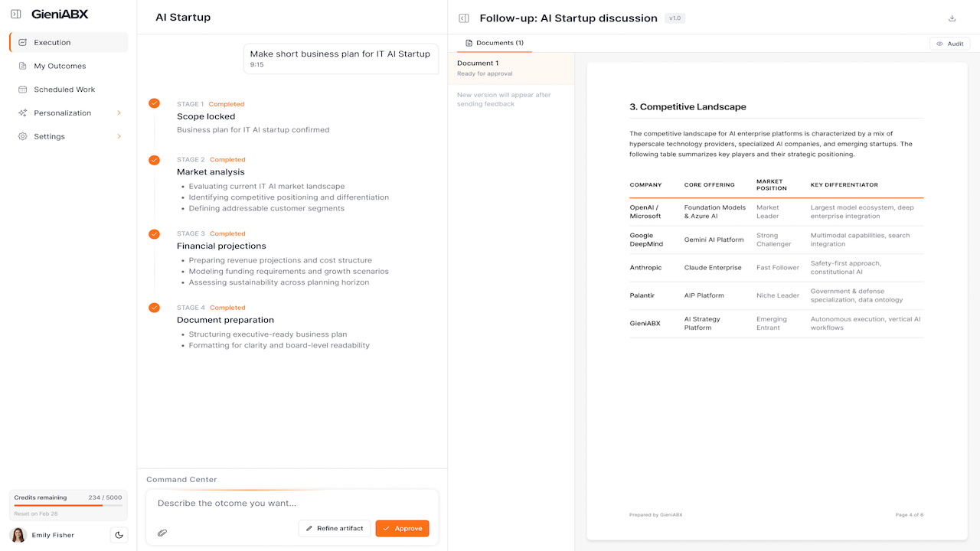Approve the document with orange button
The width and height of the screenshot is (980, 551).
402,529
